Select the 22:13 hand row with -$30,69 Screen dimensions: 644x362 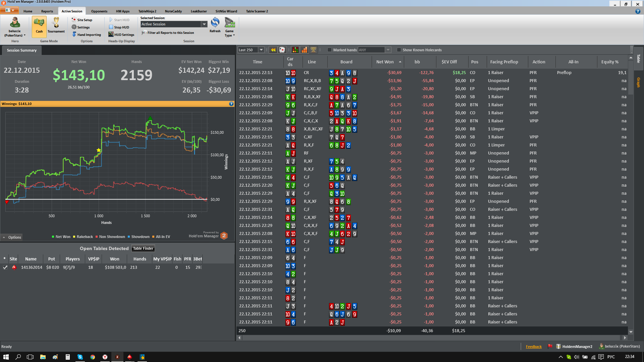[x=432, y=73]
